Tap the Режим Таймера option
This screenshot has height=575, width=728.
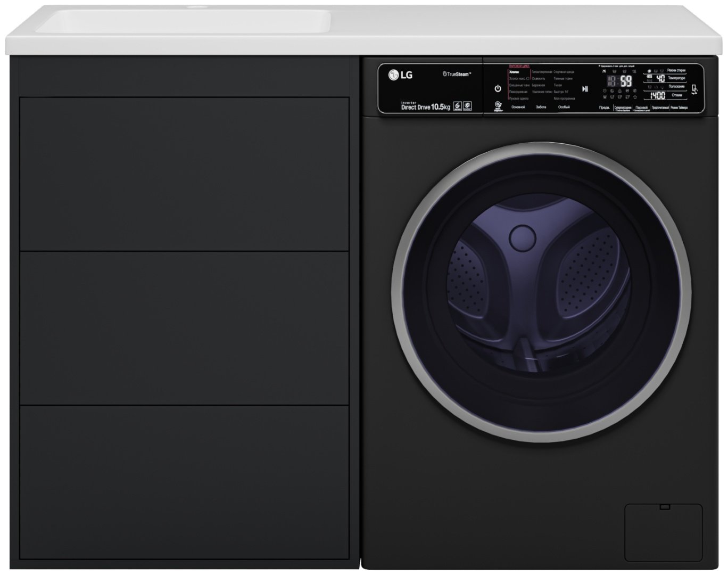pos(679,108)
